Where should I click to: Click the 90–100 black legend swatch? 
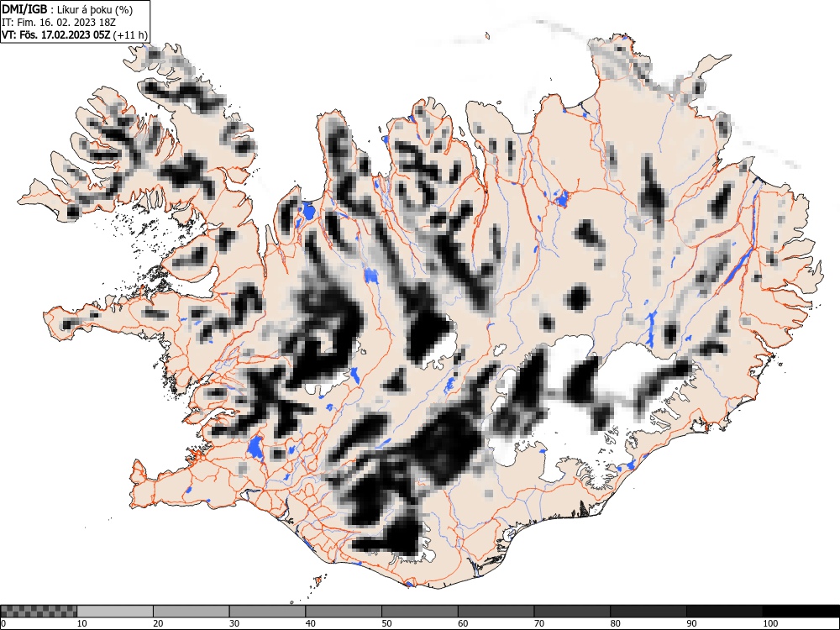(x=724, y=612)
